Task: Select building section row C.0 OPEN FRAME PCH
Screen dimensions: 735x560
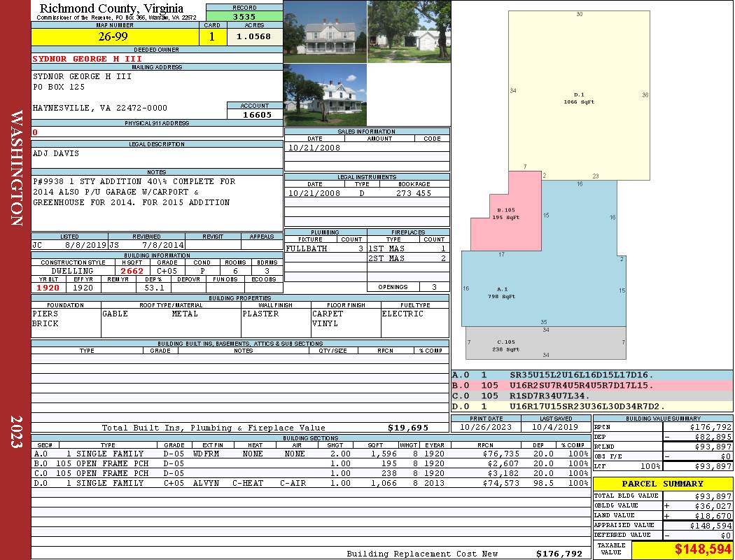Action: pos(310,473)
